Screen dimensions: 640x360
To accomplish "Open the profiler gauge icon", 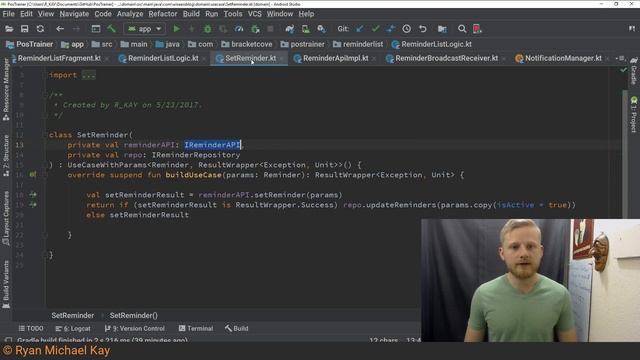I will [239, 29].
